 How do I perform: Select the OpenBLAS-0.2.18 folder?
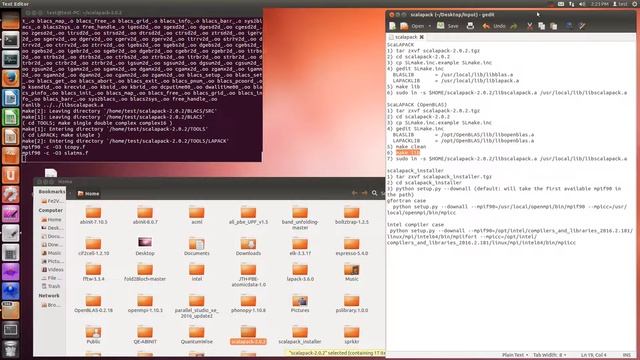(x=93, y=303)
